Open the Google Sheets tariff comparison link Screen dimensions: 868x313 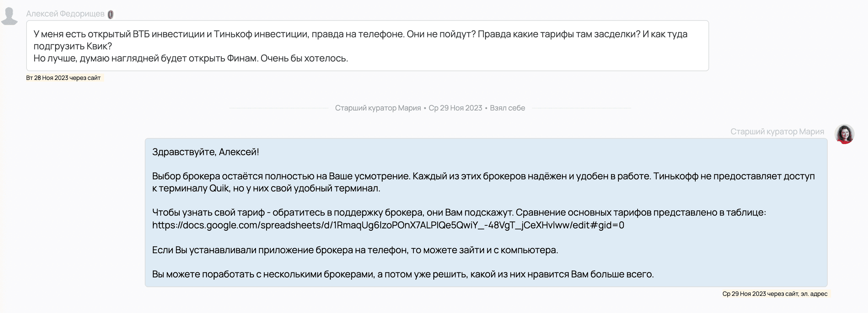pyautogui.click(x=388, y=225)
